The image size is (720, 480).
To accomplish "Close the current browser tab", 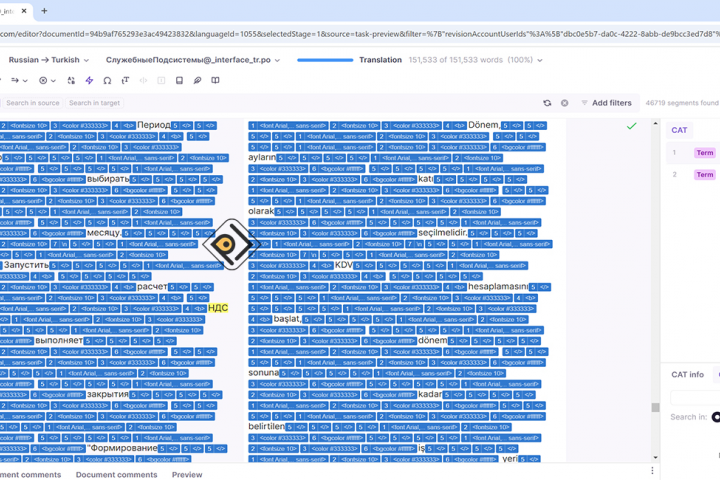I will pyautogui.click(x=24, y=11).
